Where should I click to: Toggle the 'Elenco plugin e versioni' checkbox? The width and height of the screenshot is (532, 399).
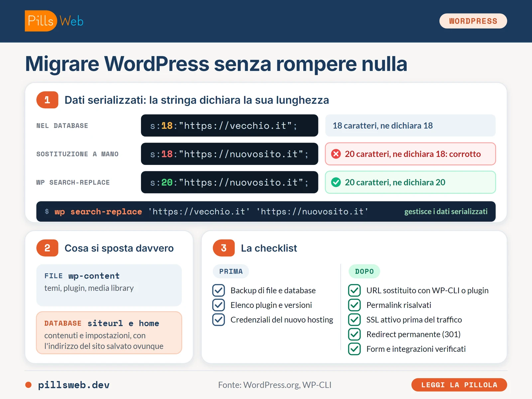[x=218, y=305]
